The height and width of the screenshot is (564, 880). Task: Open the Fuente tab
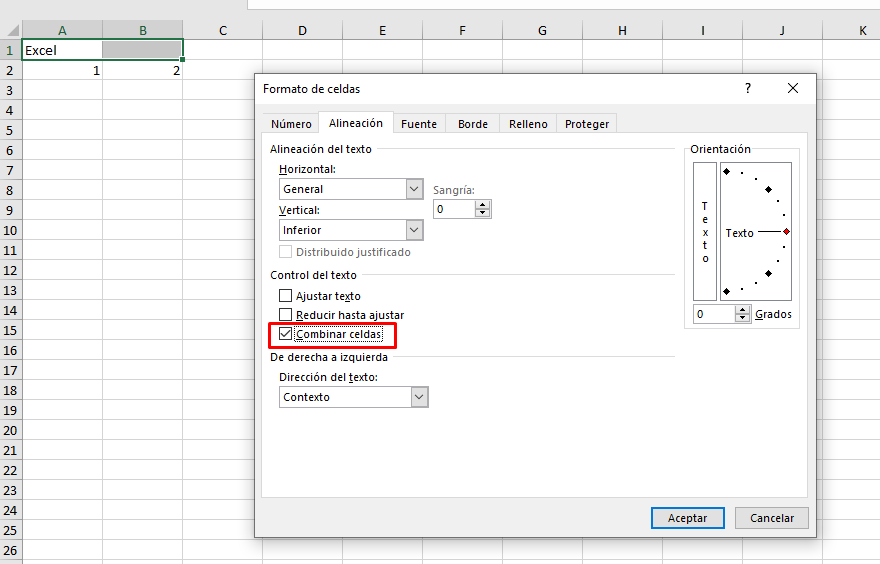tap(419, 124)
